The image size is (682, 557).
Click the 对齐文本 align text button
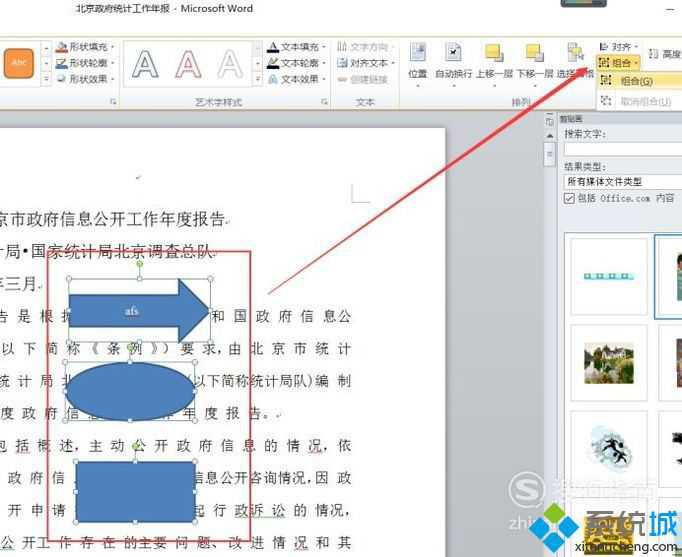click(365, 63)
